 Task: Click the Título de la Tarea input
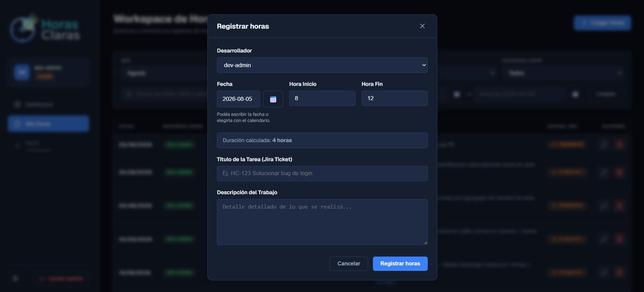pyautogui.click(x=322, y=173)
